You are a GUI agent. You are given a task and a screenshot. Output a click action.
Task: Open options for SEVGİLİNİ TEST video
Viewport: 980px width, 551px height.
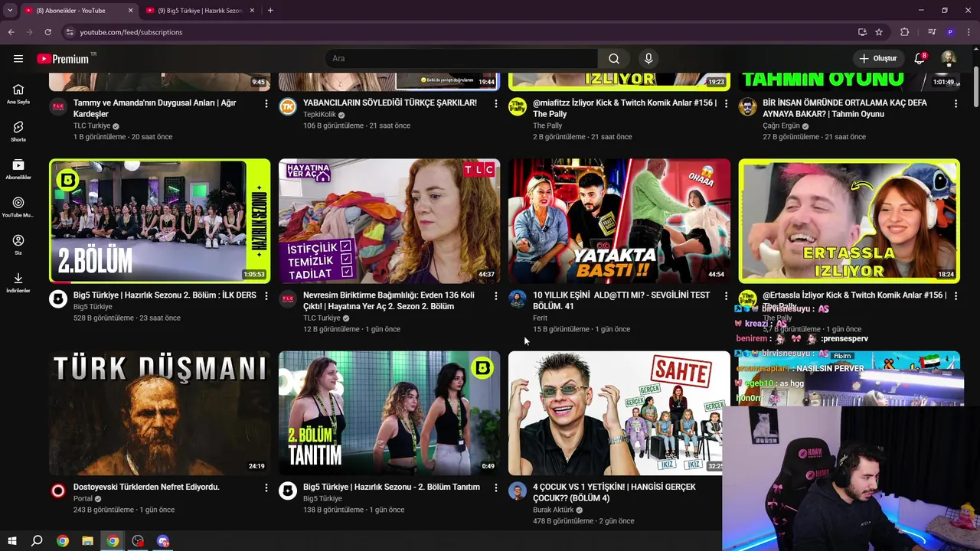tap(726, 295)
